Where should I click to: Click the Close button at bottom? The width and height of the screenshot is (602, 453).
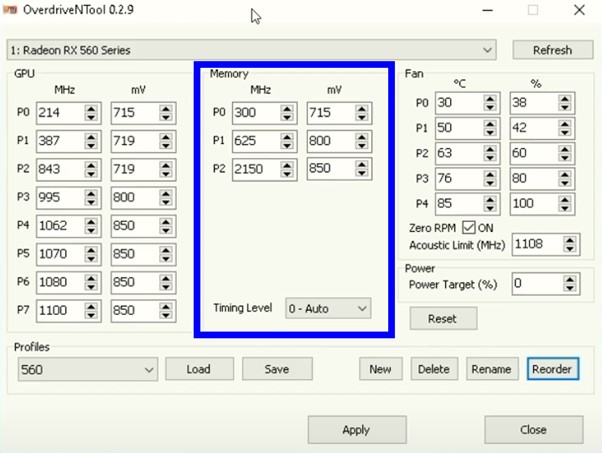(533, 430)
